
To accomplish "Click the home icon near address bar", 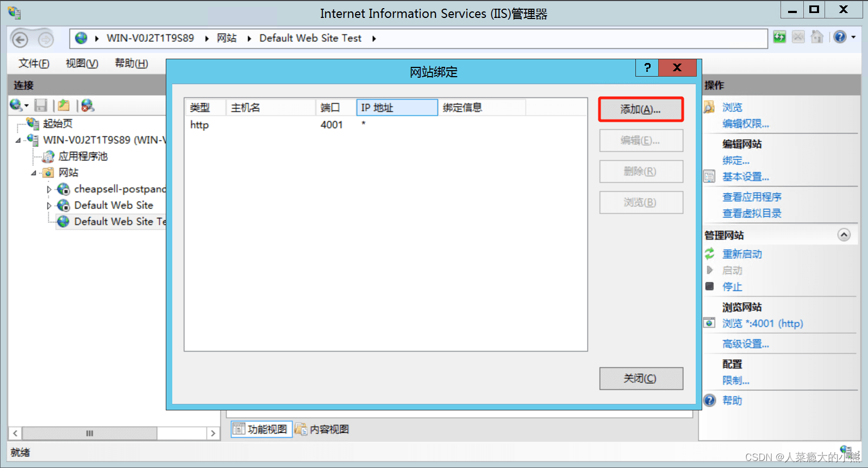I will point(816,37).
